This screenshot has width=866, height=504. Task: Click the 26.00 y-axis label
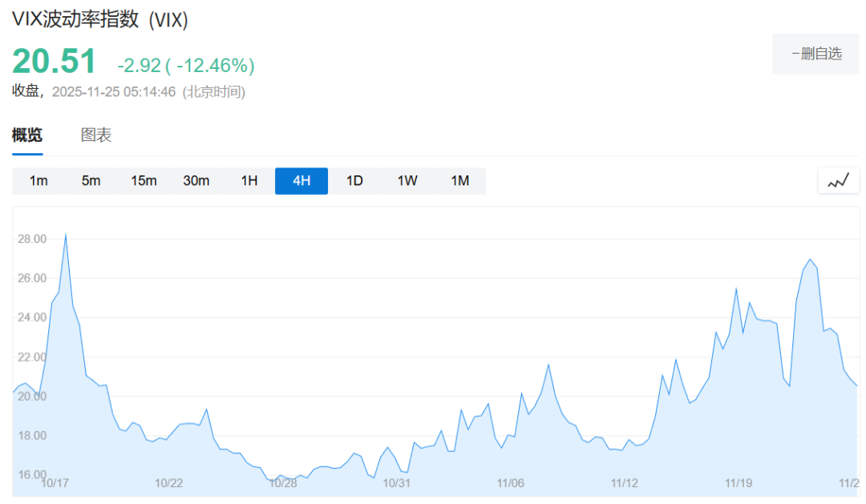[32, 278]
